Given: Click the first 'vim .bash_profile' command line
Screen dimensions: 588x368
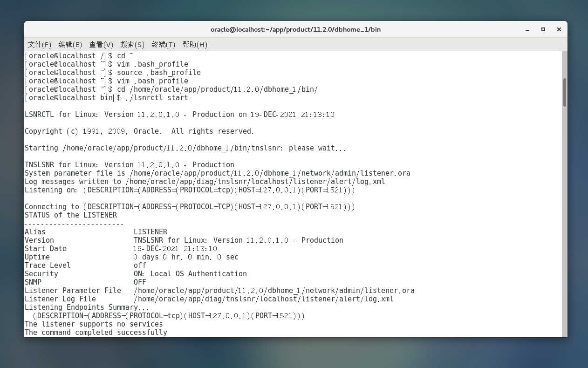Looking at the screenshot, I should [107, 64].
